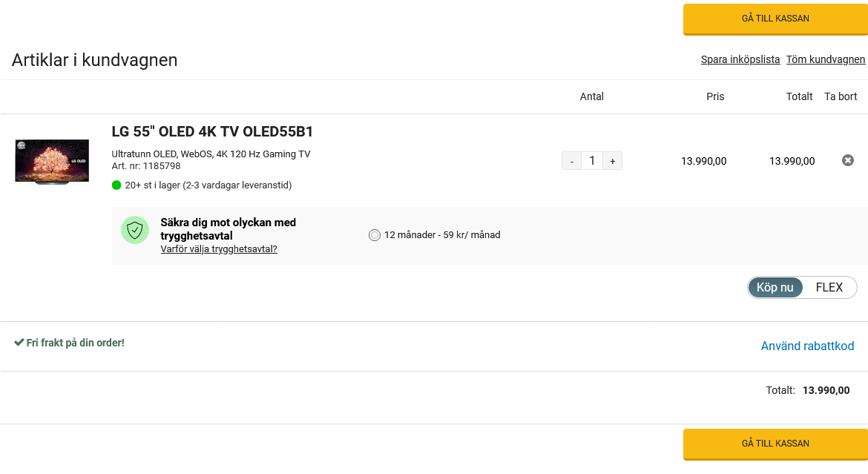Screen dimensions: 868x474
Task: Click the green stock status dot
Action: [x=116, y=185]
